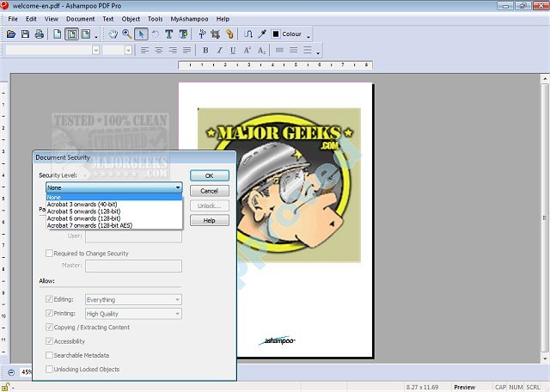Open the font name dropdown
550x392 pixels.
tap(95, 51)
